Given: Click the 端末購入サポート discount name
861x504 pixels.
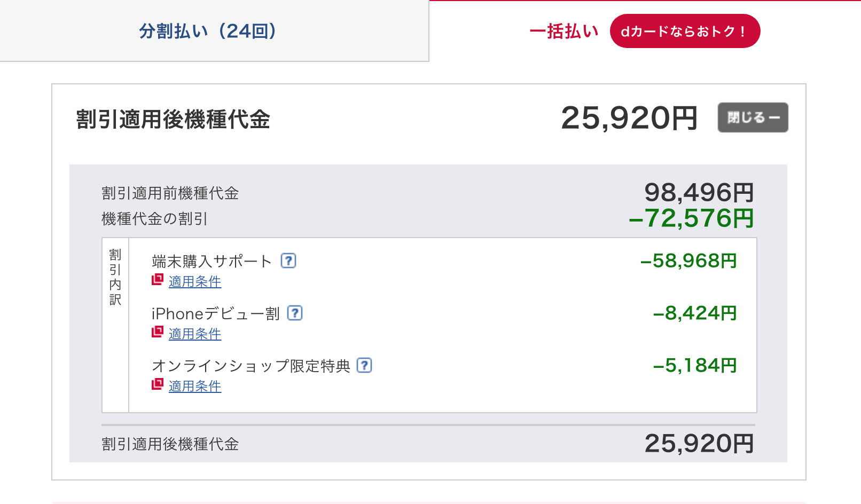Looking at the screenshot, I should (212, 261).
